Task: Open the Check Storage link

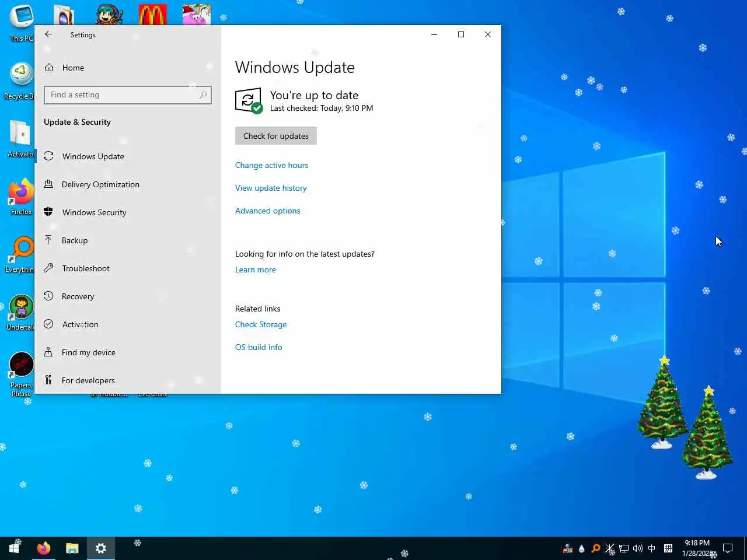Action: tap(261, 324)
